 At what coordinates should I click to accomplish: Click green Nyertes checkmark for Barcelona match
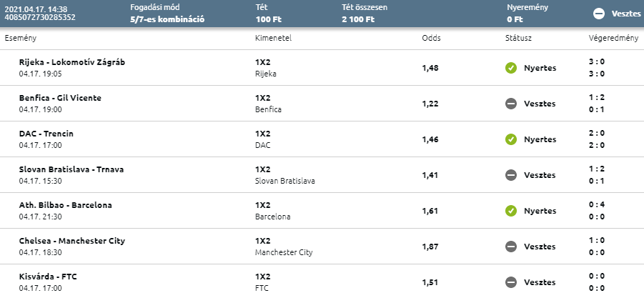pyautogui.click(x=510, y=211)
